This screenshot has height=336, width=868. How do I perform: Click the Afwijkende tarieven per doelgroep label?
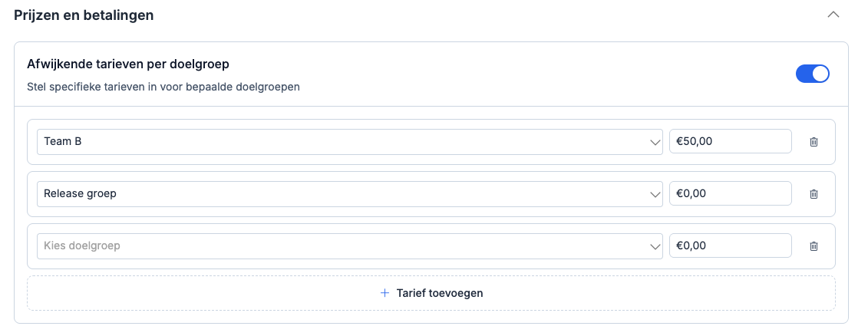(x=128, y=64)
